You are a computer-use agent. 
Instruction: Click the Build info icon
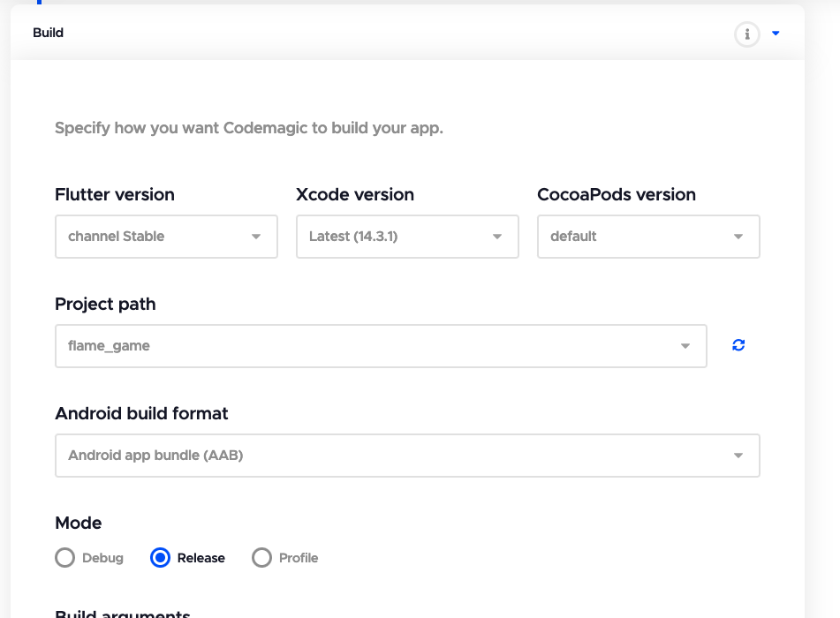point(747,34)
